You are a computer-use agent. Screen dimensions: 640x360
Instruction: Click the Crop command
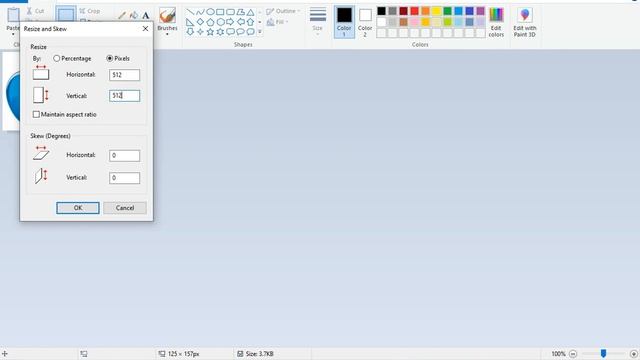[x=90, y=11]
